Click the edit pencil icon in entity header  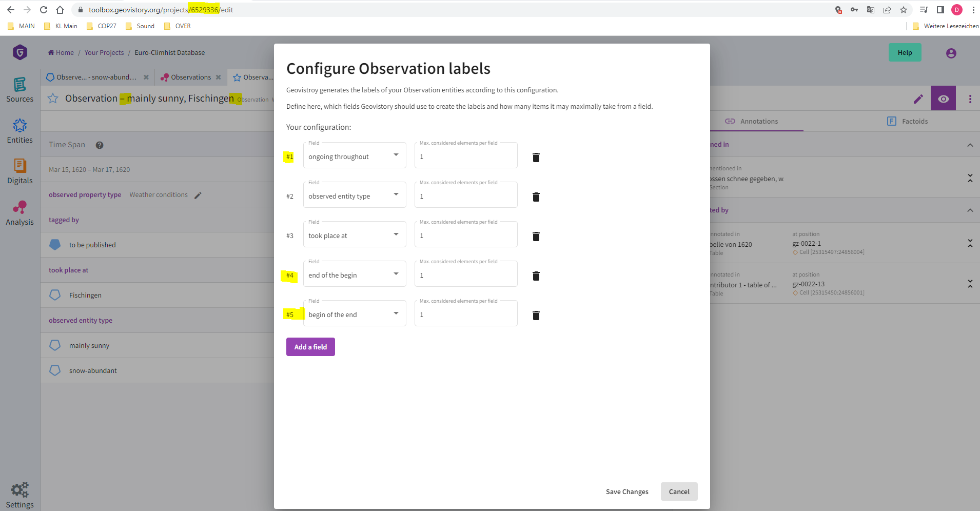[918, 99]
